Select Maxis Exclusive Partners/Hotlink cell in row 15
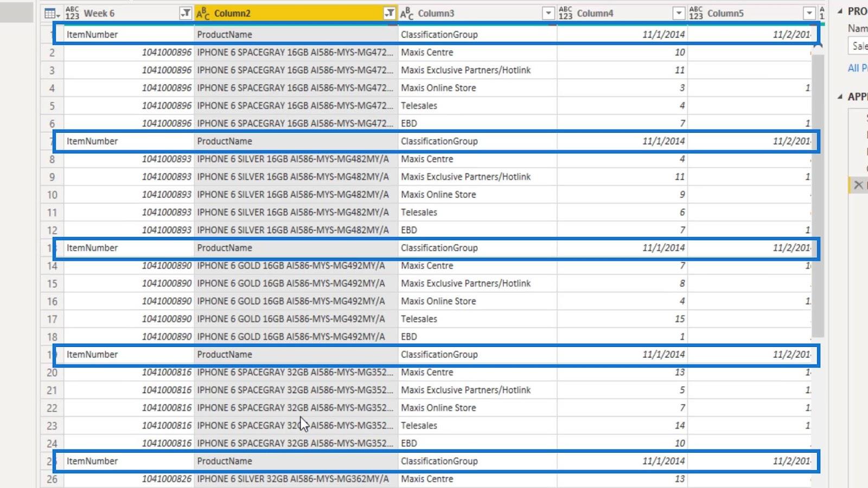Image resolution: width=868 pixels, height=488 pixels. [x=477, y=284]
